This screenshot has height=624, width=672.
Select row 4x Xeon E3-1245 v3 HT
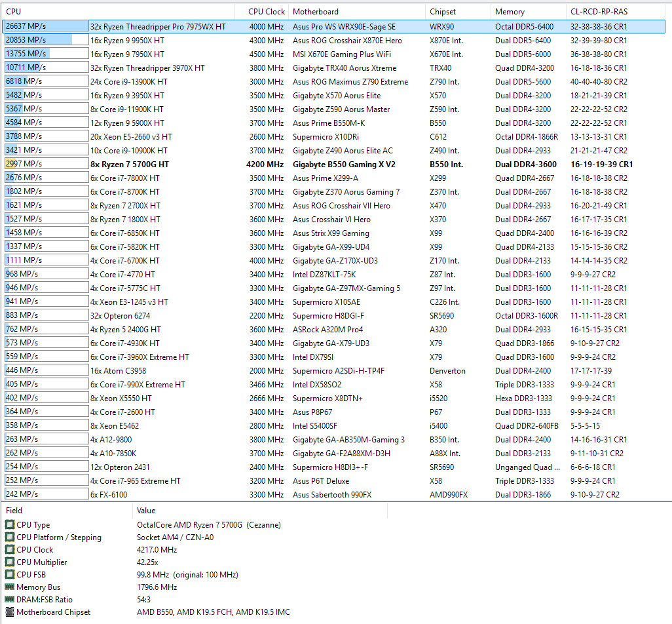(x=333, y=302)
